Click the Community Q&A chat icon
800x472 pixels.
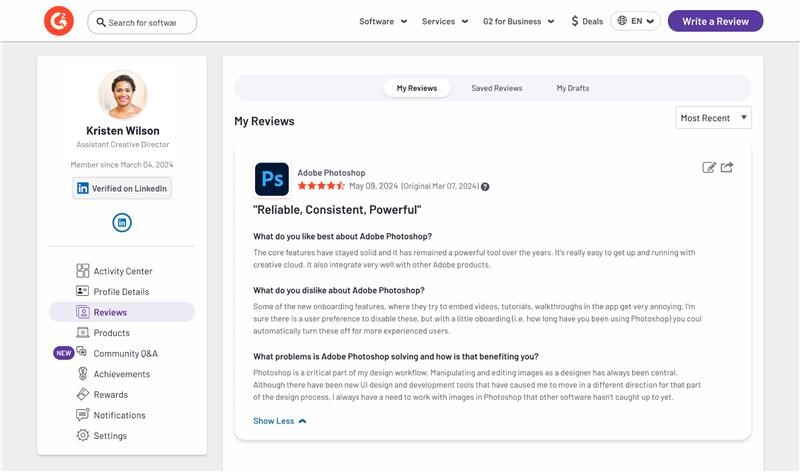(82, 352)
